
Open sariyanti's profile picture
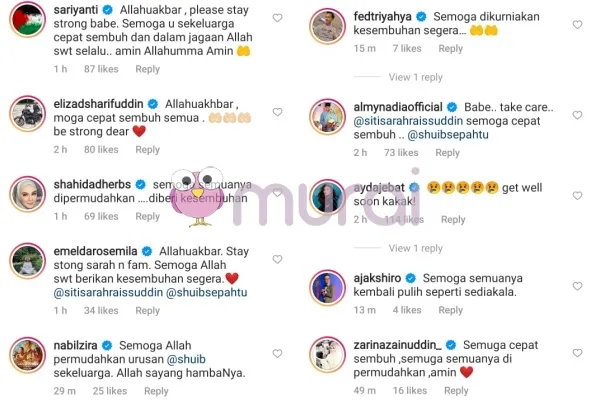pos(28,20)
